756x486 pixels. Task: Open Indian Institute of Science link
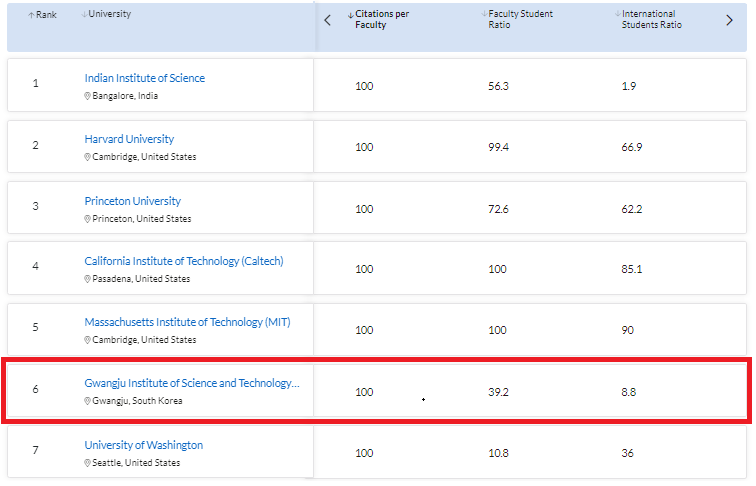pyautogui.click(x=144, y=78)
